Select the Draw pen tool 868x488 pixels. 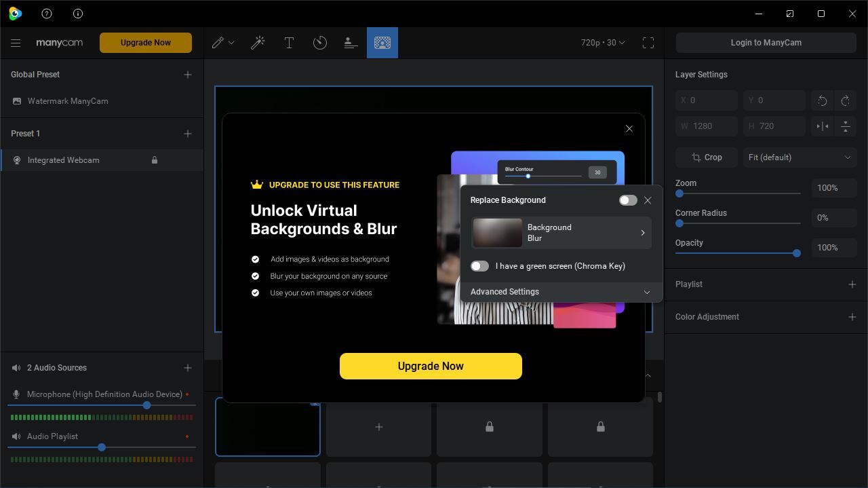218,43
